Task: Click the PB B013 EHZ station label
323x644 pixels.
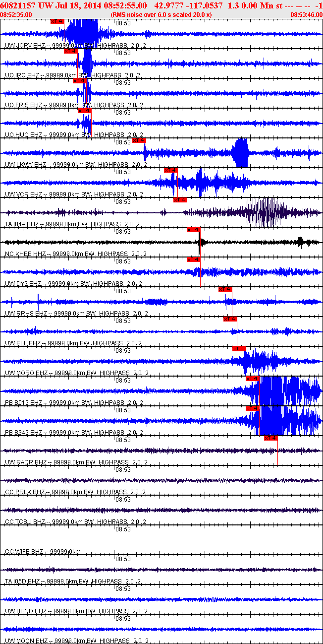Action: point(73,402)
